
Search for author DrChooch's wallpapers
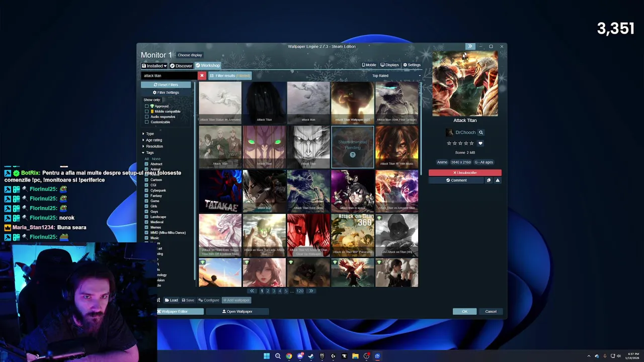480,132
